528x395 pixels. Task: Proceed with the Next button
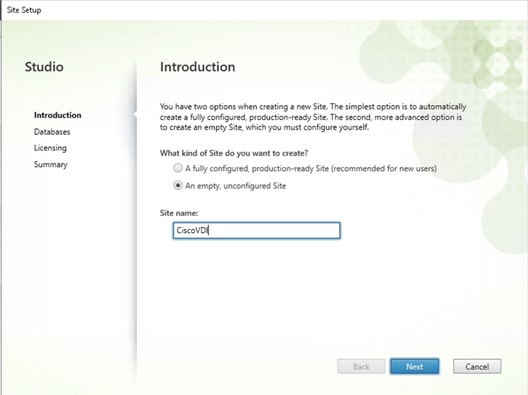point(415,366)
